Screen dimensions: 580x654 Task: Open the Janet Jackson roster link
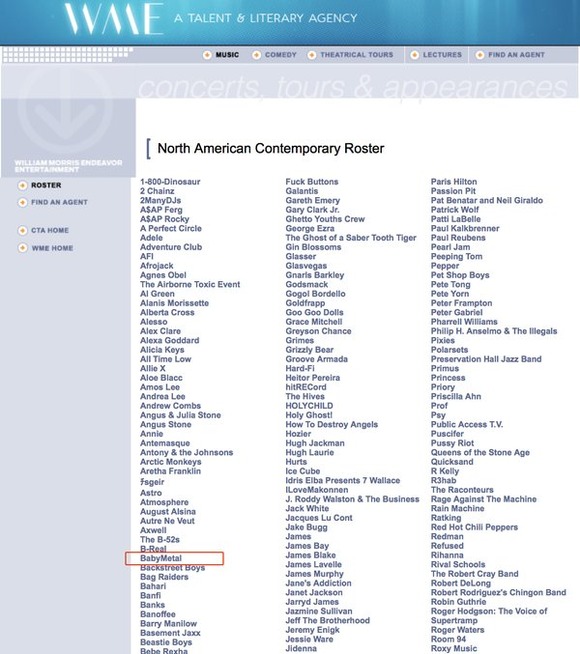[x=314, y=593]
